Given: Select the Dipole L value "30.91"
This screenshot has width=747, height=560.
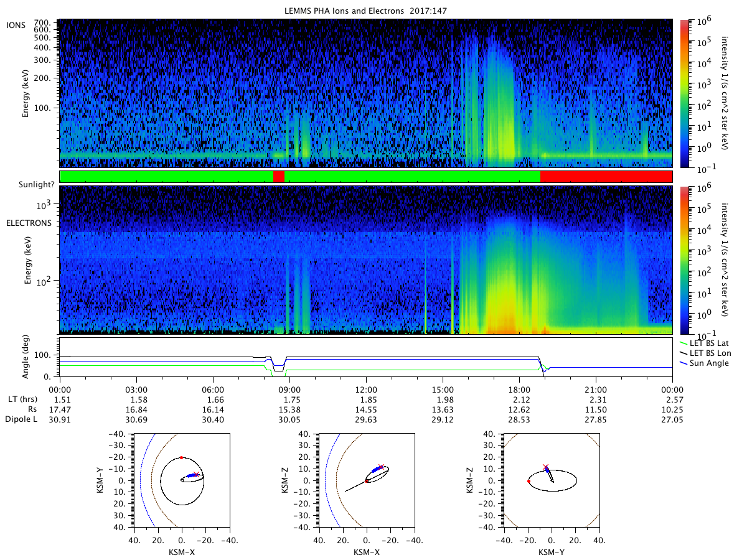Looking at the screenshot, I should 60,419.
